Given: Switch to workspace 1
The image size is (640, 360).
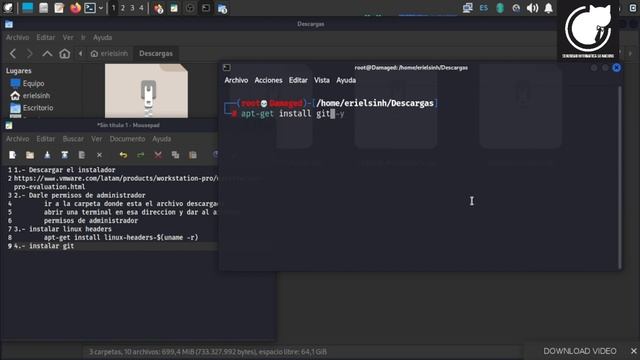Looking at the screenshot, I should point(113,8).
